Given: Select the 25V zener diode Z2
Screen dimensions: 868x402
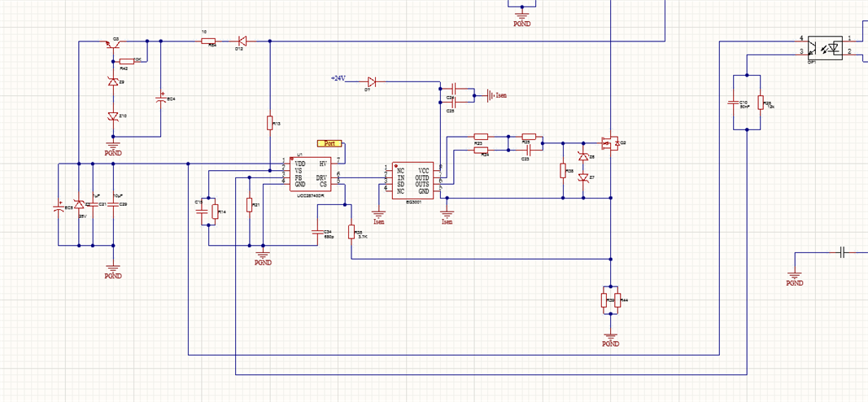Looking at the screenshot, I should [79, 204].
